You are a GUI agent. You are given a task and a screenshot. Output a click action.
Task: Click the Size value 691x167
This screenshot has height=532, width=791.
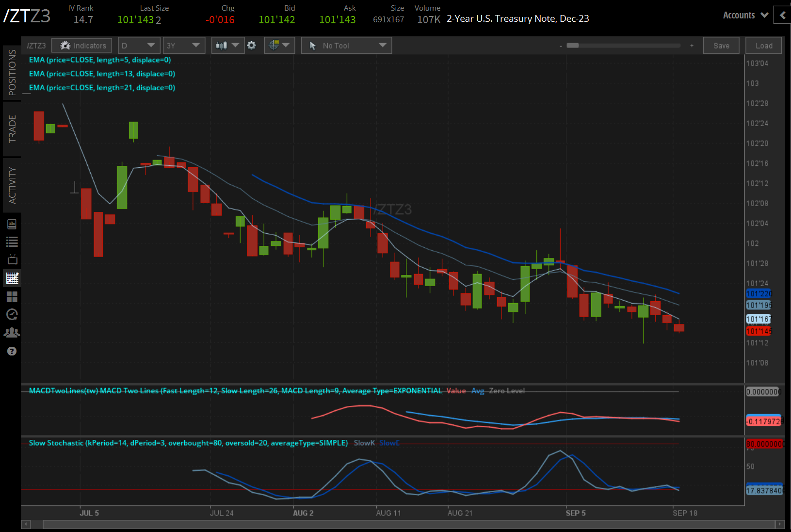pos(388,20)
